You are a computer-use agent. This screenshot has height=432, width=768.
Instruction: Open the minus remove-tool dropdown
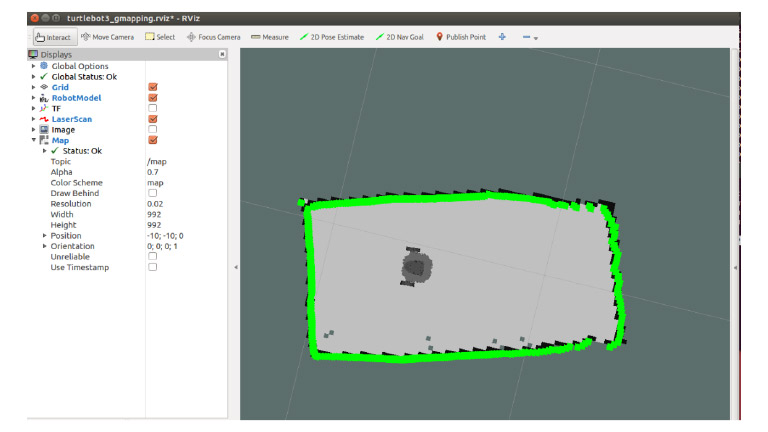[530, 37]
